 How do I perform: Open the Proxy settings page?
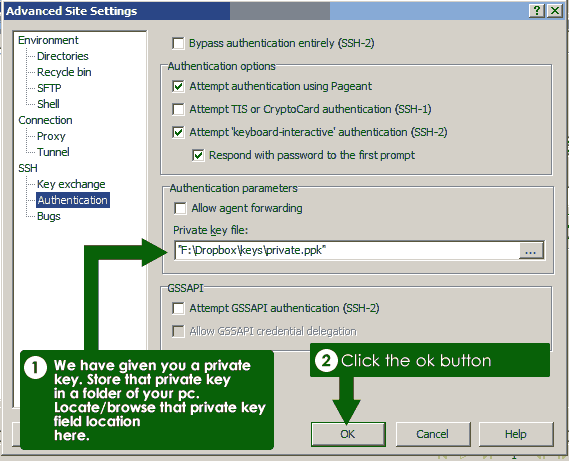(51, 136)
